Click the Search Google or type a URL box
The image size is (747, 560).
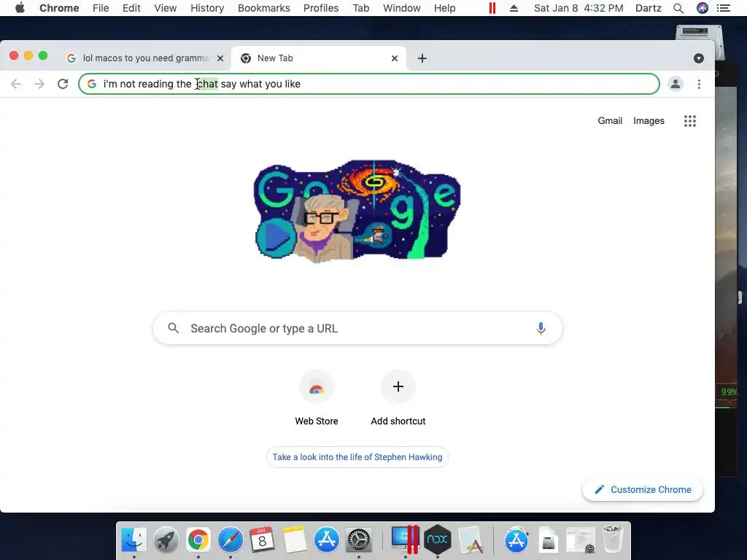coord(357,328)
